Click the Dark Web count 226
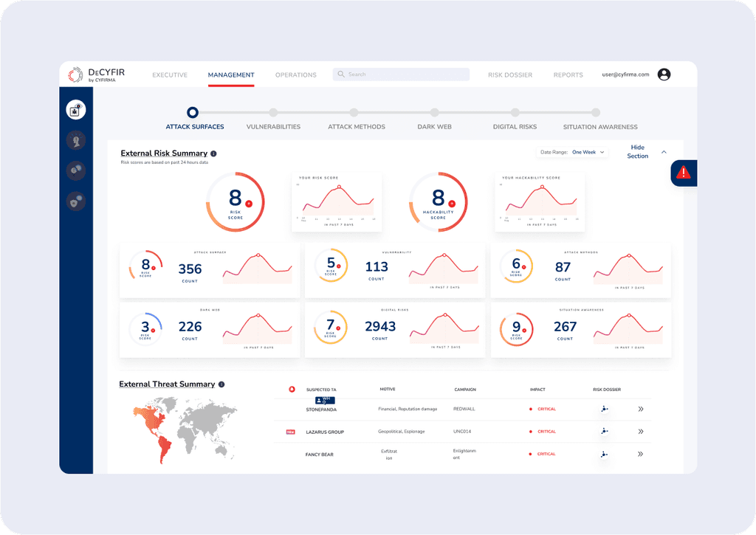 point(190,327)
